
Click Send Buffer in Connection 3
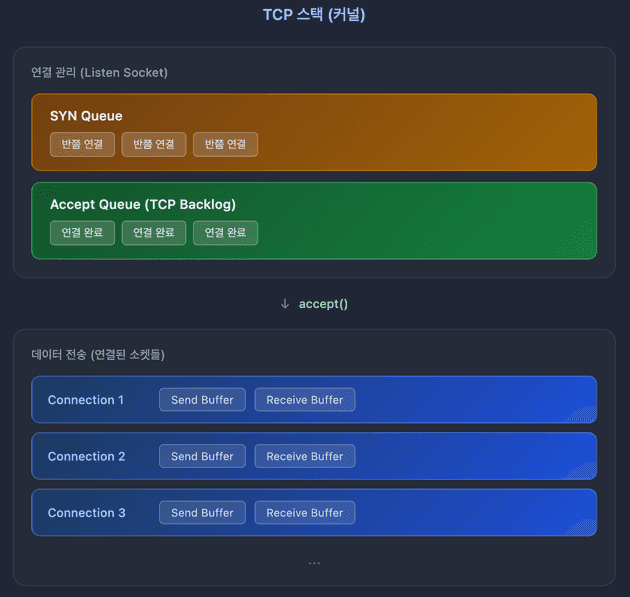tap(202, 513)
